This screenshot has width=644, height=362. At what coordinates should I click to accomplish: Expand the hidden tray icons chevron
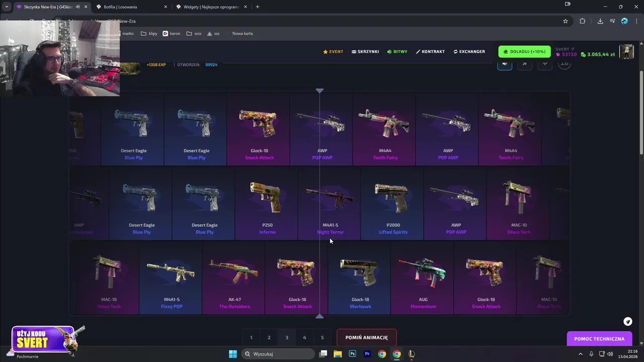(581, 354)
